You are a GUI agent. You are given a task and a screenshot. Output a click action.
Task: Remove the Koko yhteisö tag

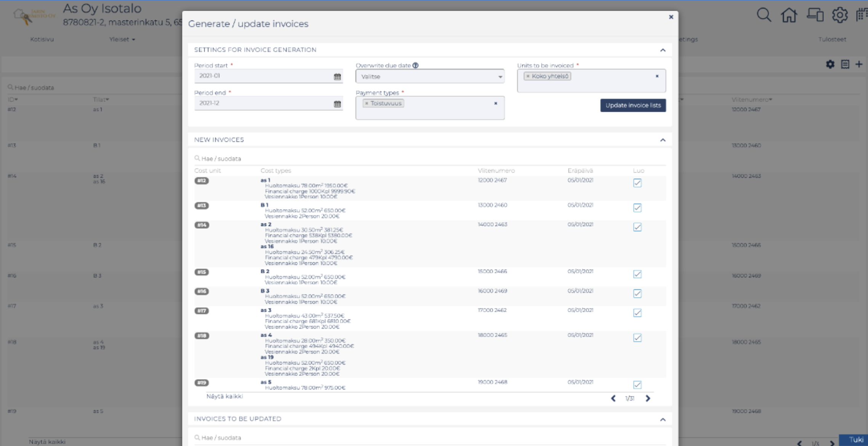[528, 76]
